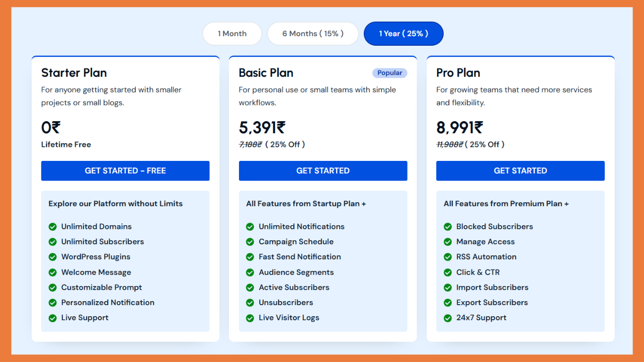Click checkmark icon beside Live Support

coord(52,318)
